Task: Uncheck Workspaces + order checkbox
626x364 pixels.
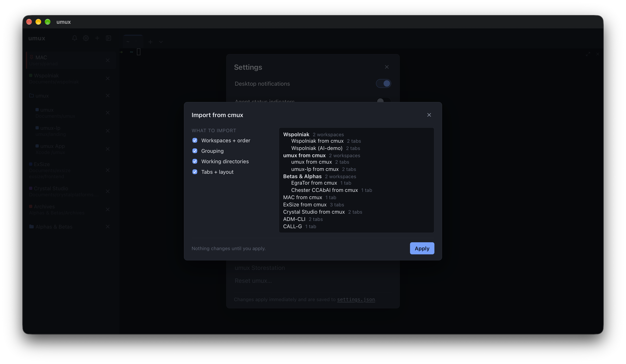Action: 195,140
